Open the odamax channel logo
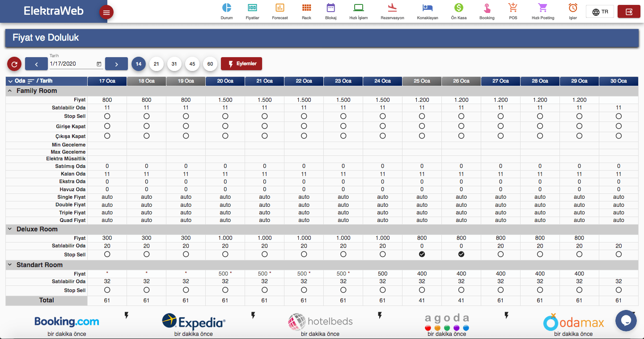The image size is (644, 339). [573, 322]
